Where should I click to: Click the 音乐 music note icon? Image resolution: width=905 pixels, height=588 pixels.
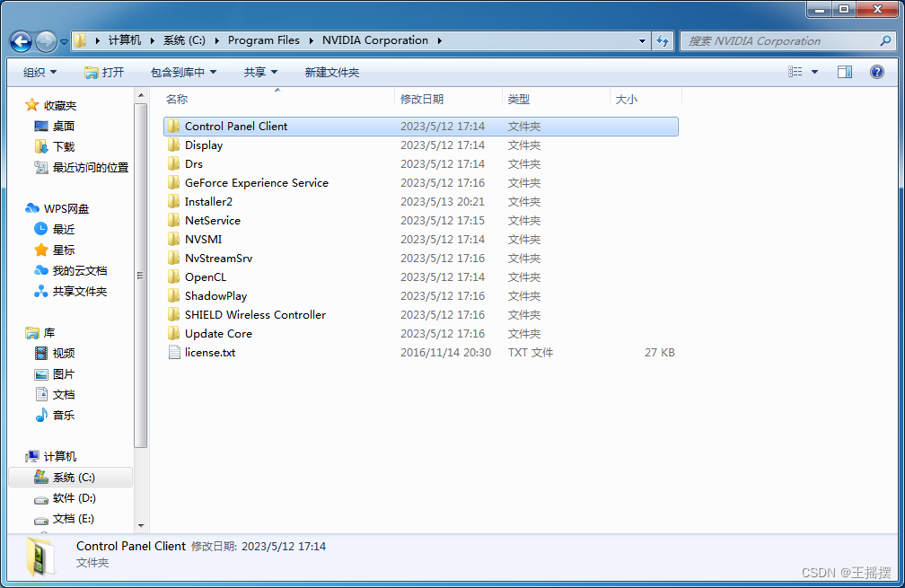coord(41,415)
